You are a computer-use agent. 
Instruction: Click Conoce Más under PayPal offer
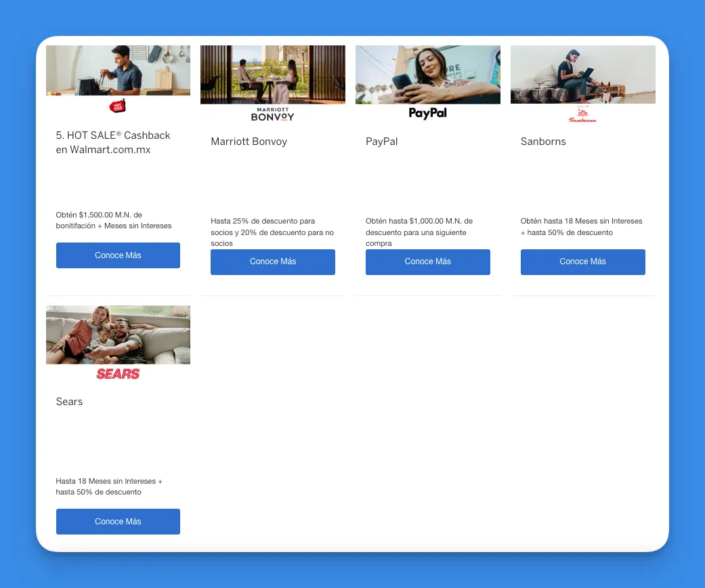pos(427,262)
